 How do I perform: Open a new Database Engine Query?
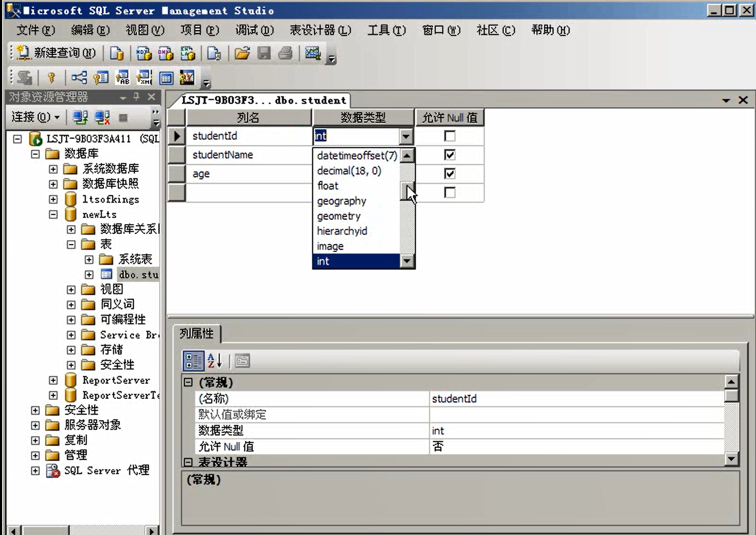click(117, 53)
